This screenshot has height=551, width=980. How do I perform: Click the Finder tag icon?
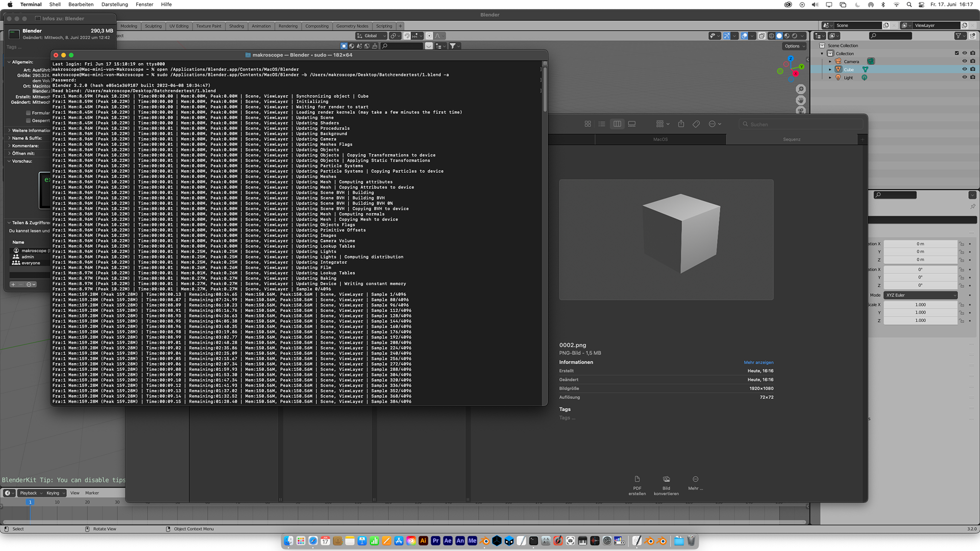click(x=696, y=124)
